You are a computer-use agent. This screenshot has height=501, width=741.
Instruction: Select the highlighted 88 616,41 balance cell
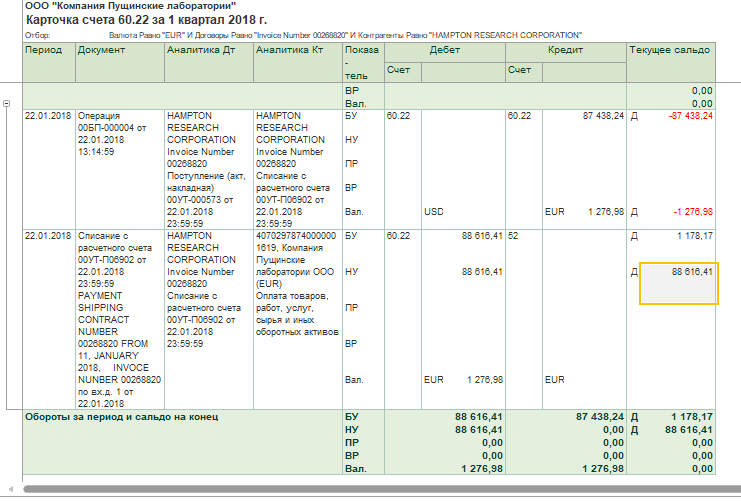point(678,283)
